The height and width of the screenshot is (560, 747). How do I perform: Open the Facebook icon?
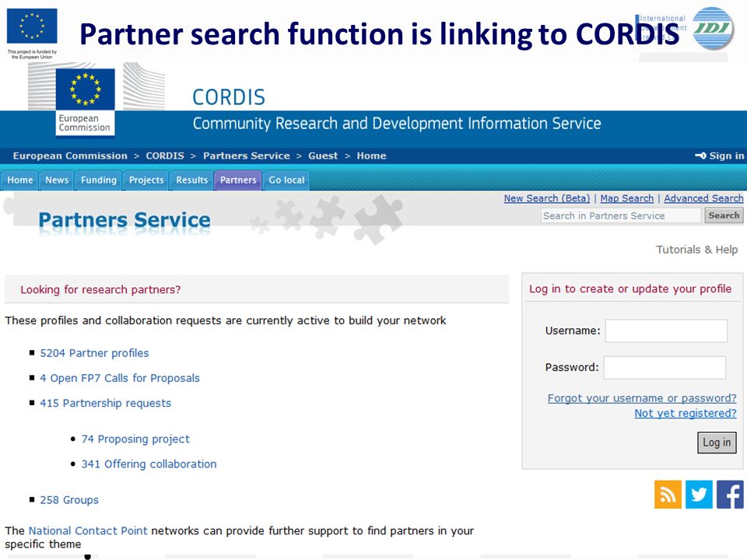[x=730, y=495]
